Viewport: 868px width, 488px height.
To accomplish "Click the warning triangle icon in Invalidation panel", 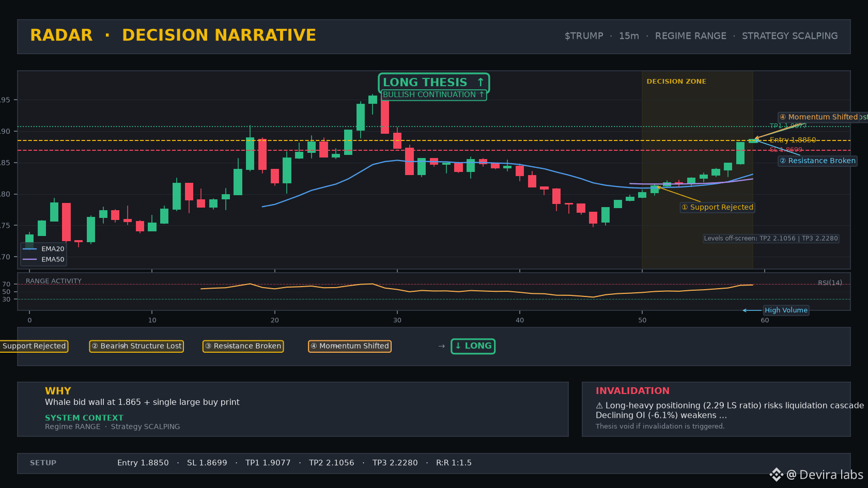I will 599,406.
